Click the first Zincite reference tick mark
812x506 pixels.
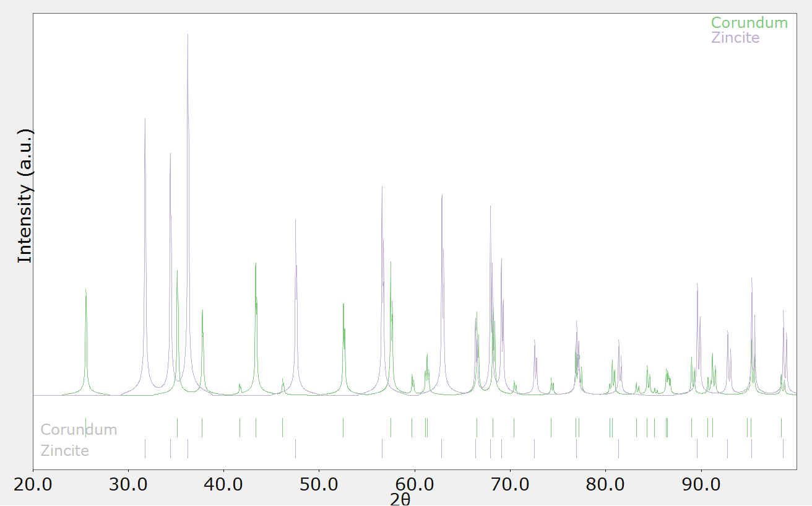coord(145,448)
